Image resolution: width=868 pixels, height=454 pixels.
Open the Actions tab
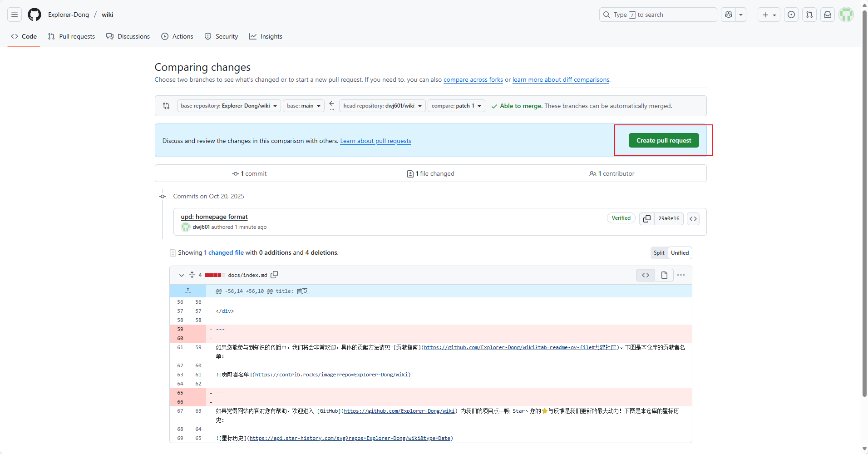(178, 36)
